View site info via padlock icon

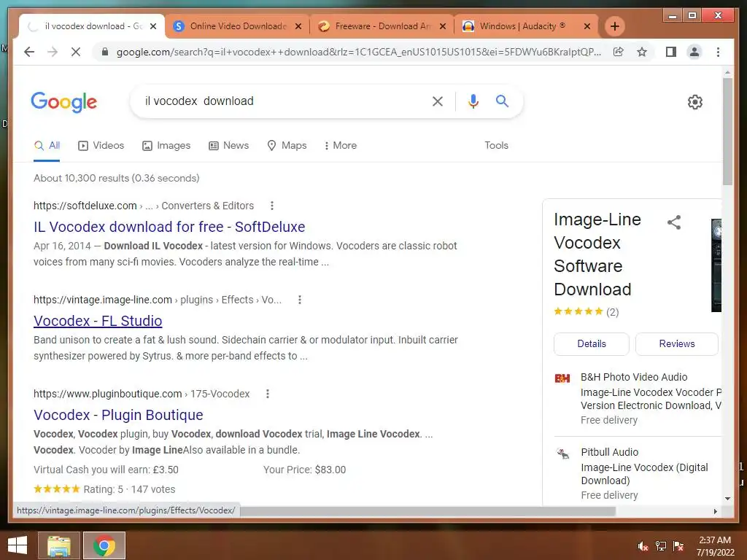click(x=105, y=52)
